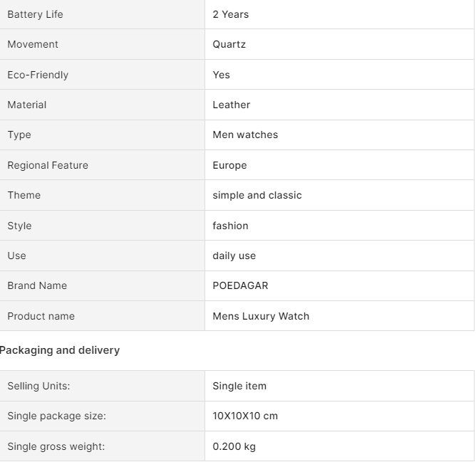Click the simple and classic theme value

[257, 195]
